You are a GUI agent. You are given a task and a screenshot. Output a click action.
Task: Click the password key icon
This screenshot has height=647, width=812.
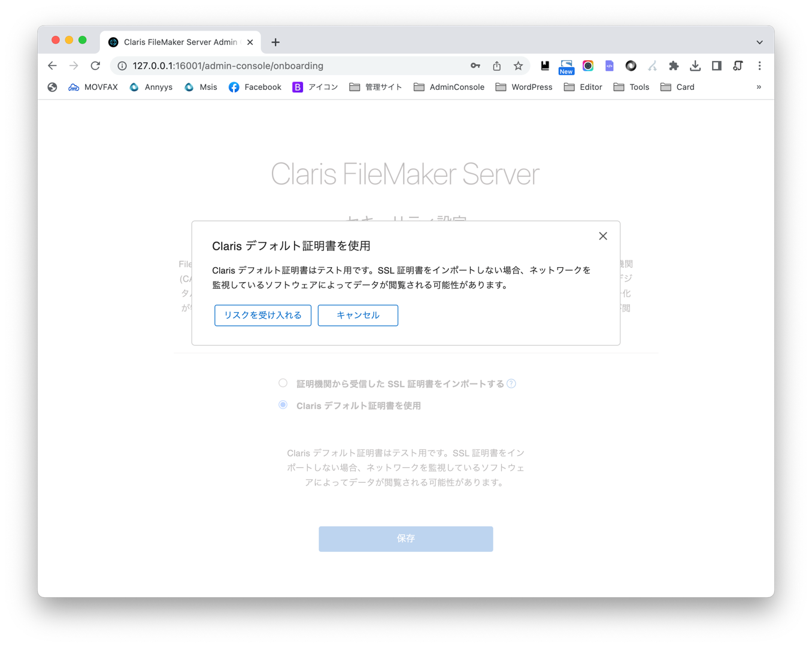[x=475, y=66]
